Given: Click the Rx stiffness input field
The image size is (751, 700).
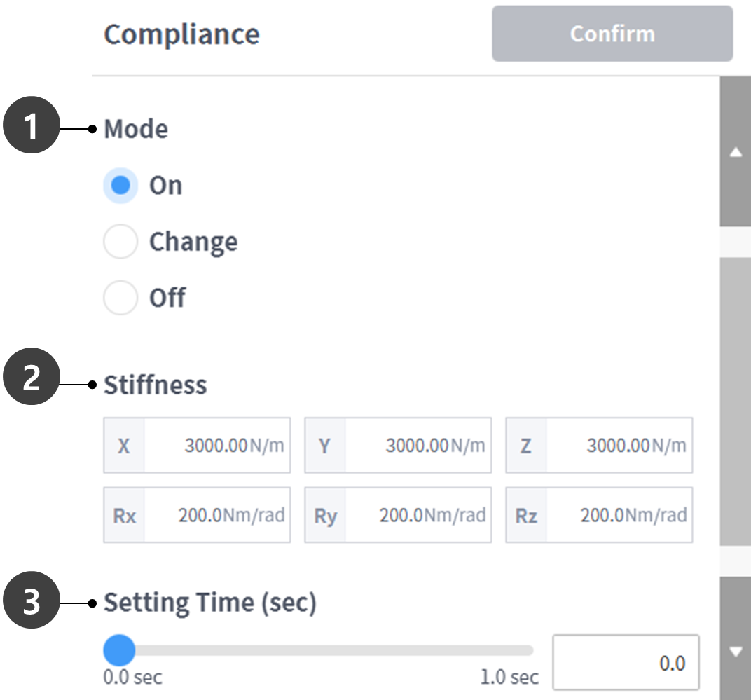Looking at the screenshot, I should point(214,516).
